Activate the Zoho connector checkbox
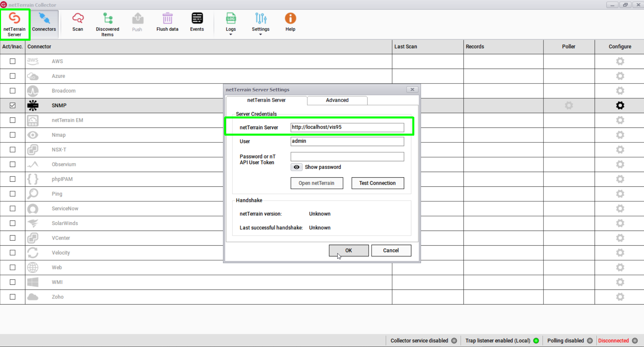 tap(12, 297)
